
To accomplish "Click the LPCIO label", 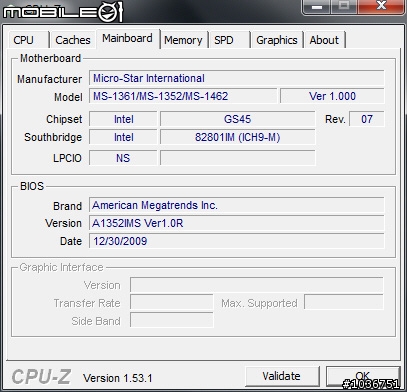I will coord(67,158).
